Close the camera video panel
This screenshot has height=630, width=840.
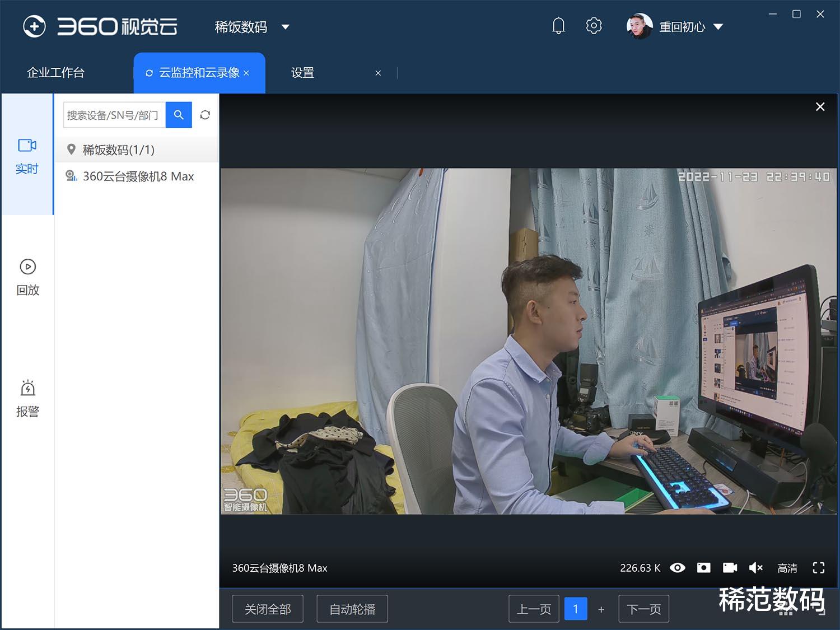coord(820,106)
